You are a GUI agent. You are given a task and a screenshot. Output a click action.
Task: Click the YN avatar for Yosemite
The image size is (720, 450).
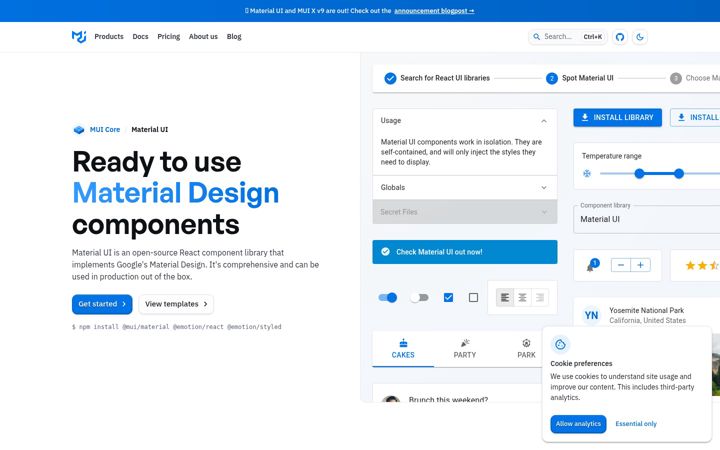(591, 315)
